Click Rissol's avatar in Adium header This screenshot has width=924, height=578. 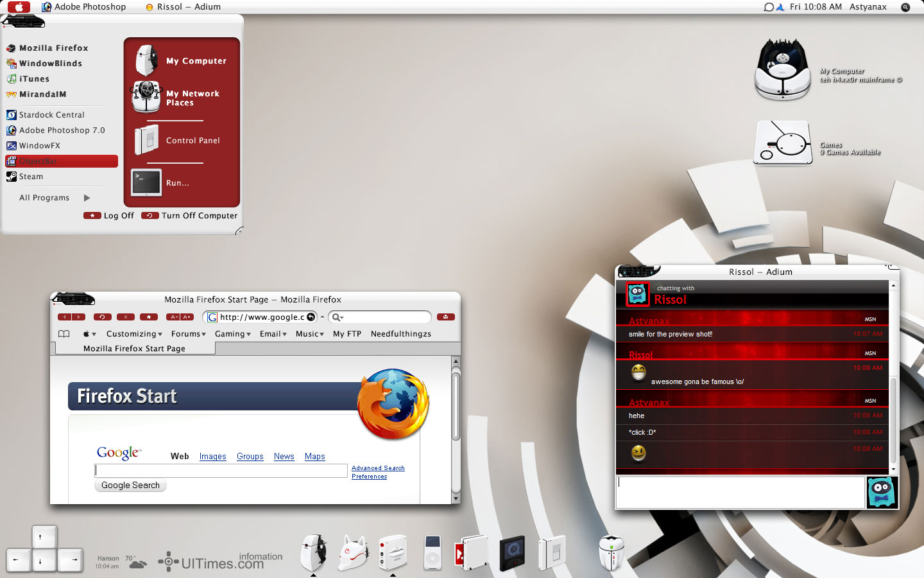click(637, 294)
